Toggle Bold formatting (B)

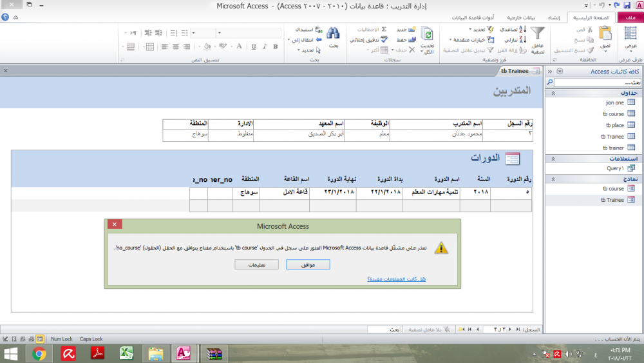pyautogui.click(x=276, y=47)
